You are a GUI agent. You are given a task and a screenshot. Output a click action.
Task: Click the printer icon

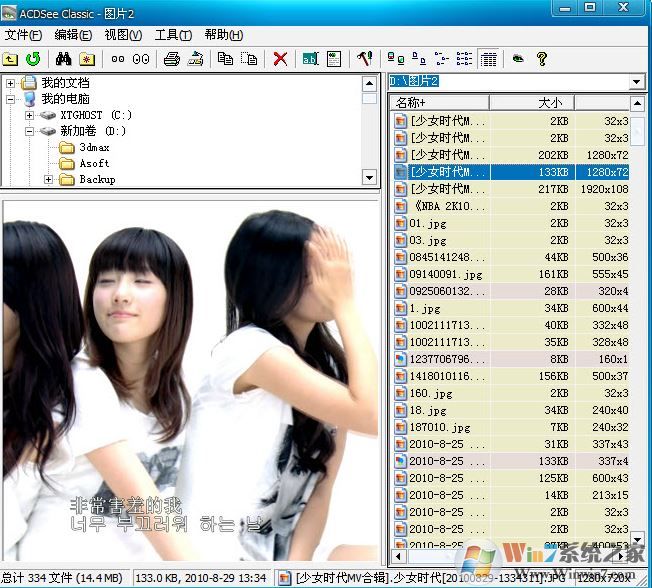172,59
